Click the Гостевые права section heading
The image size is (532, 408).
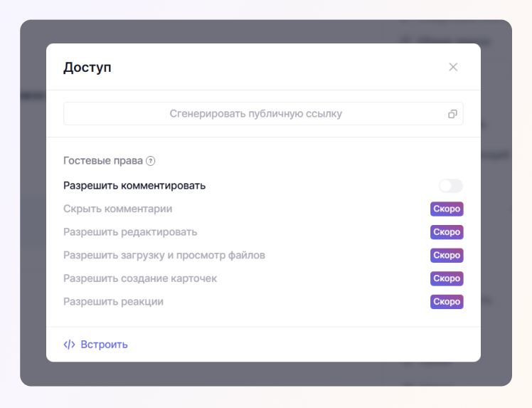[103, 161]
